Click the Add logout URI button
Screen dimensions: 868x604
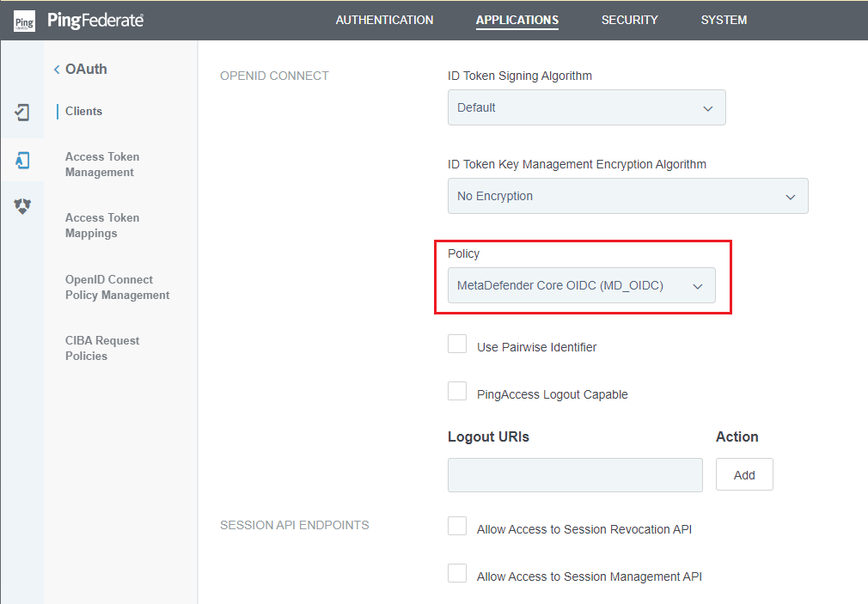click(x=744, y=474)
